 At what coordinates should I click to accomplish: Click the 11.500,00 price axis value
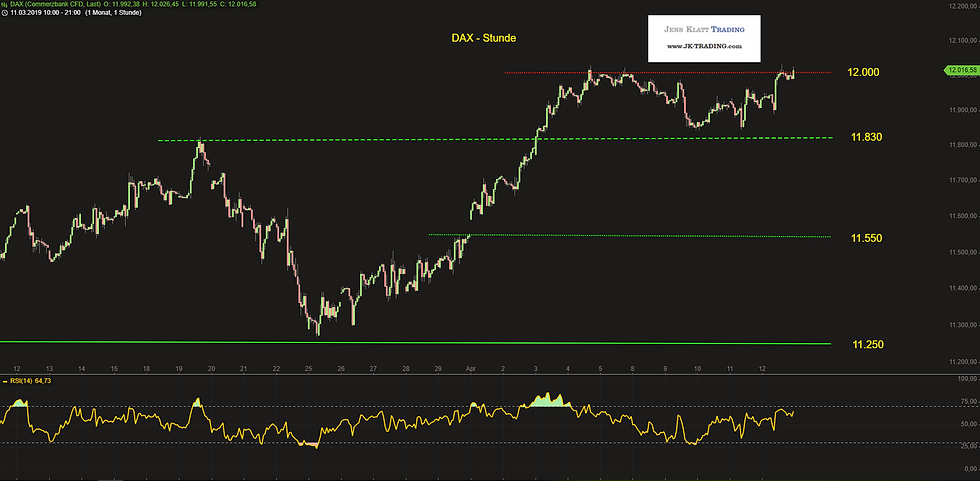click(962, 253)
